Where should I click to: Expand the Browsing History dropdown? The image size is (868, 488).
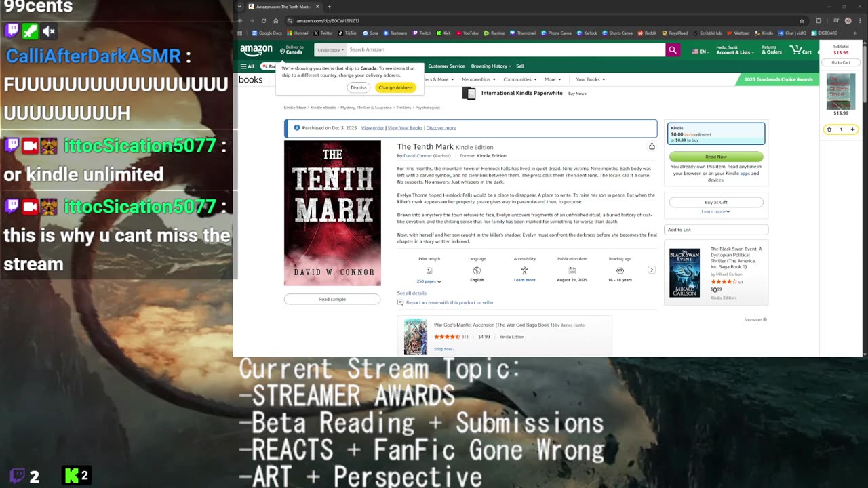click(x=492, y=66)
